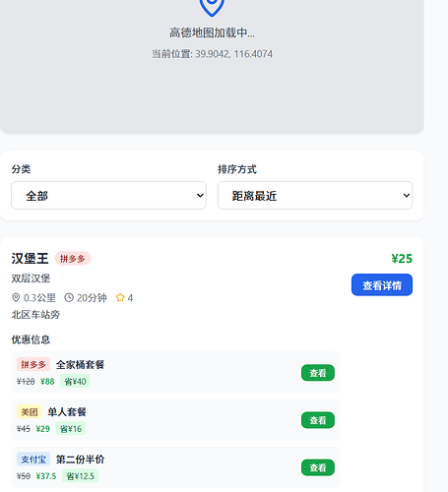Viewport: 448px width, 492px height.
Task: Click the blue map location pin icon
Action: tap(212, 7)
